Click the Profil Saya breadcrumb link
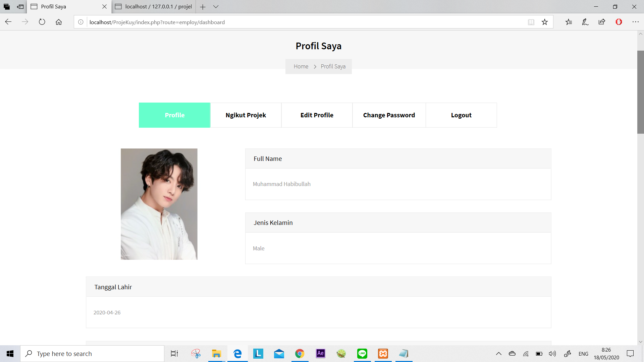 pyautogui.click(x=333, y=66)
